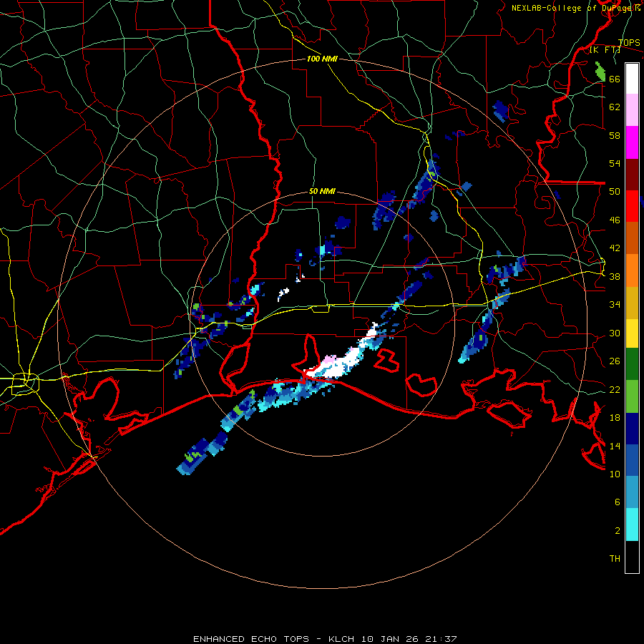Click the "54" legend value
The width and height of the screenshot is (644, 644).
click(x=615, y=163)
